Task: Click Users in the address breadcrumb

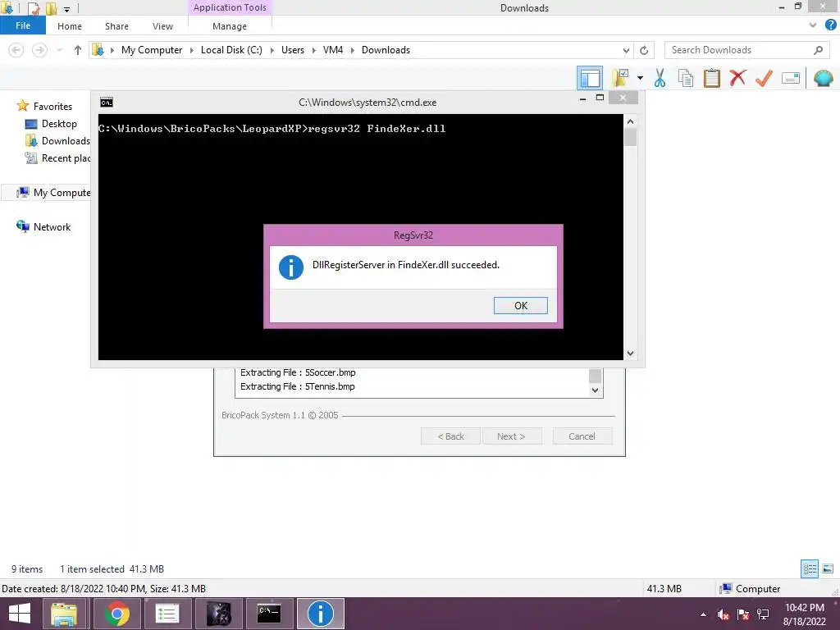Action: (293, 50)
